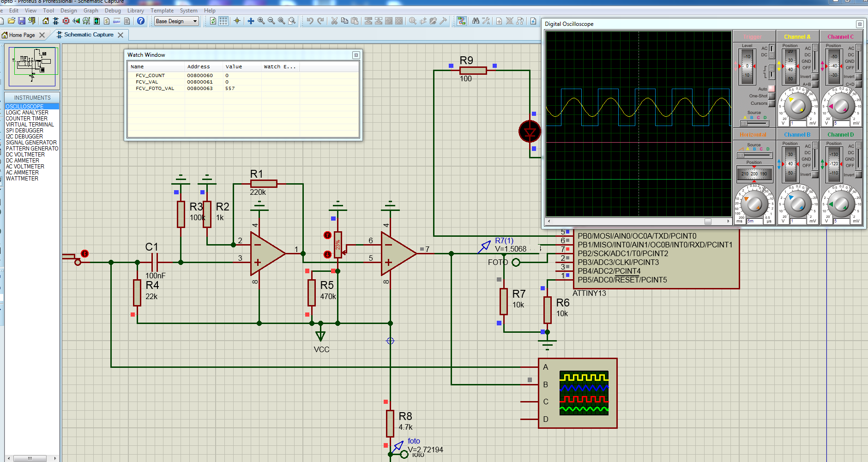
Task: Toggle the grid display icon
Action: coord(223,21)
